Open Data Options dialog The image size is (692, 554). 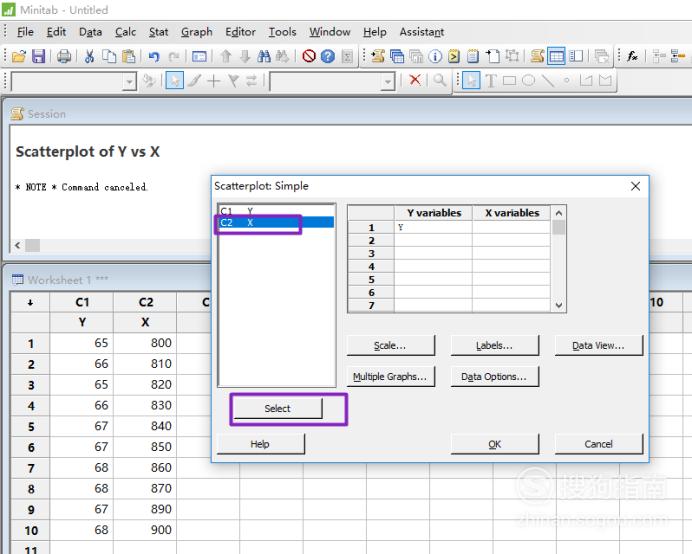click(x=494, y=377)
